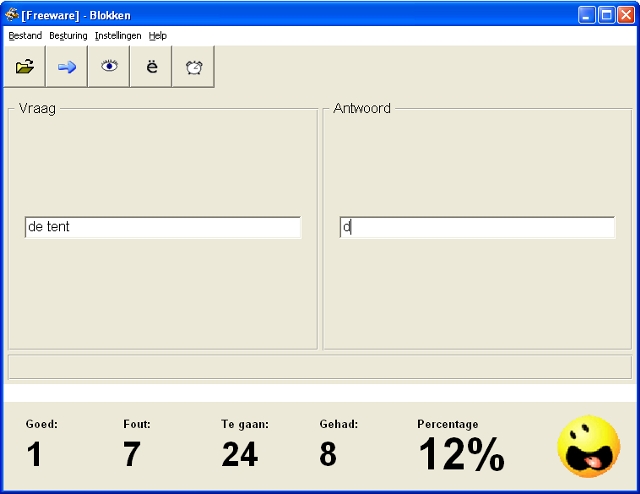
Task: Click the alarm clock timer icon
Action: coord(194,67)
